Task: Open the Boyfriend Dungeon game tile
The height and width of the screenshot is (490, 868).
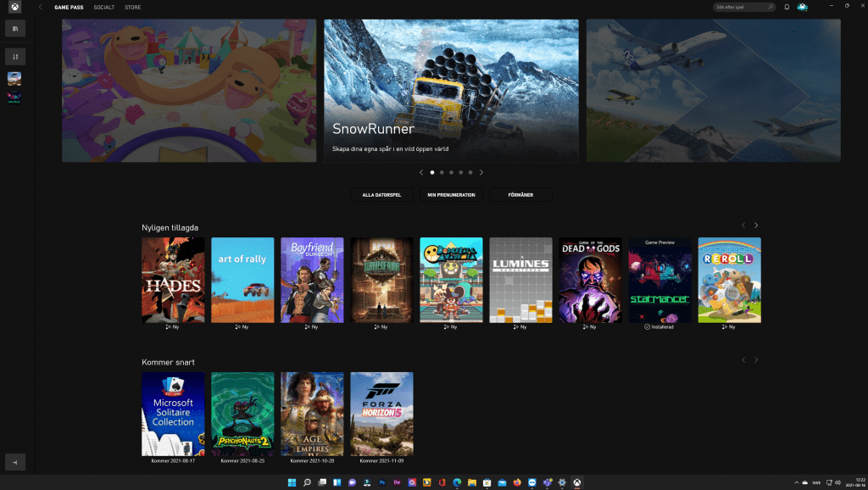Action: (312, 280)
